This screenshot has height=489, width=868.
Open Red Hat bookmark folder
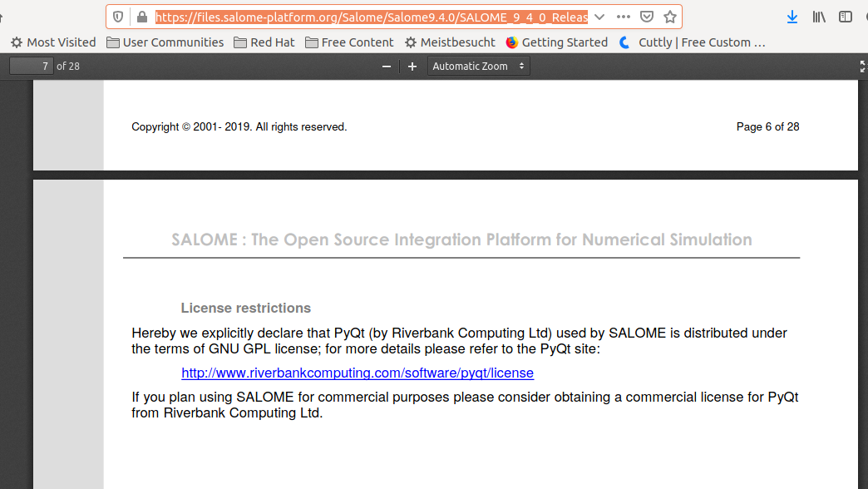pos(264,42)
